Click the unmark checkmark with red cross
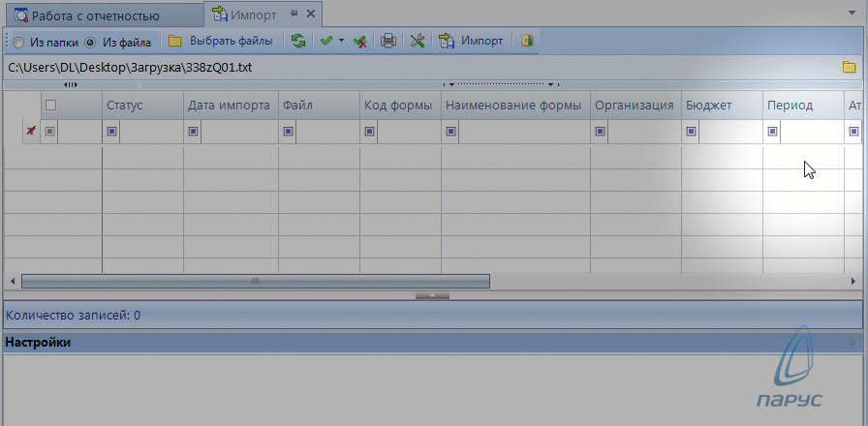Viewport: 868px width, 426px height. coord(360,42)
